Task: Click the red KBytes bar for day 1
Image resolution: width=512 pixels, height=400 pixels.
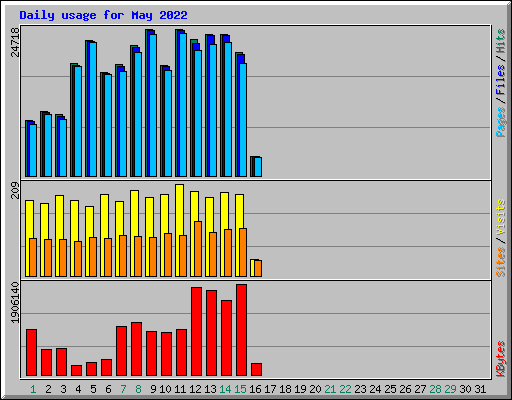Action: (x=31, y=352)
